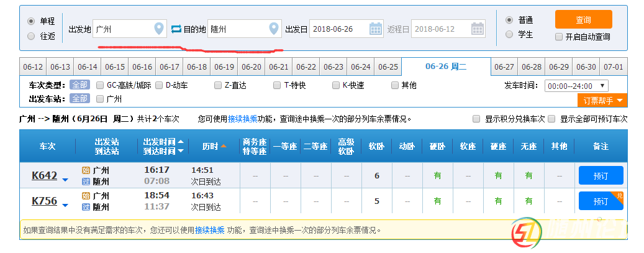The height and width of the screenshot is (253, 644).
Task: Open the 接续换乘 link in results summary
Action: point(240,119)
